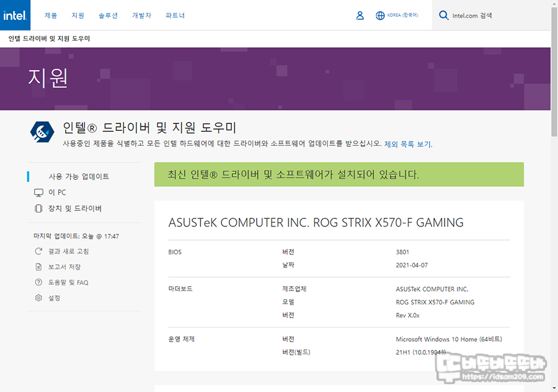Click the green up-to-date status banner

pos(339,174)
